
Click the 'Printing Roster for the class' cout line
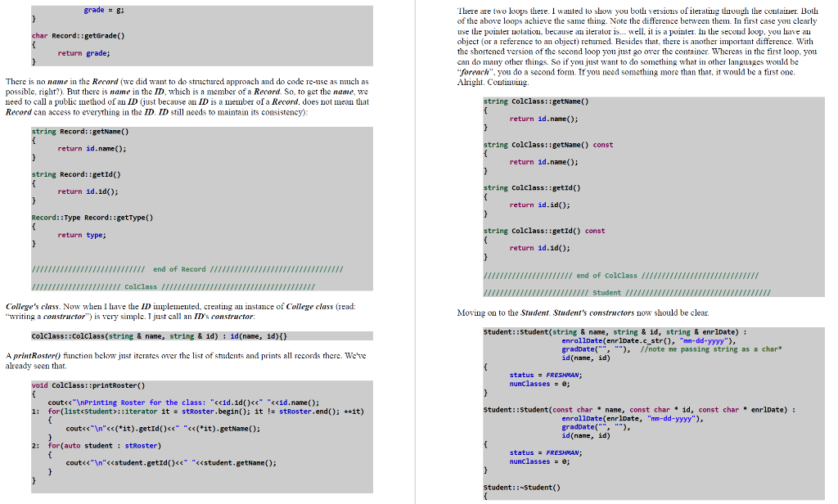pos(183,403)
